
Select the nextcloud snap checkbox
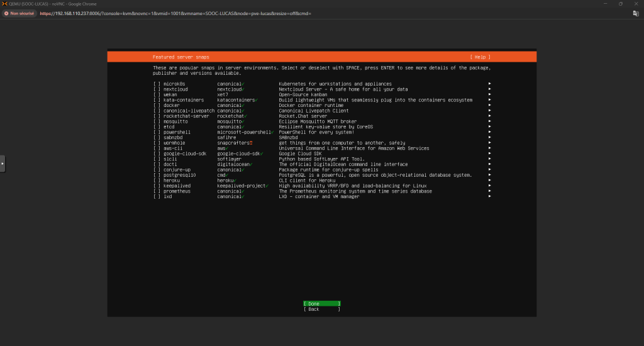coord(157,89)
